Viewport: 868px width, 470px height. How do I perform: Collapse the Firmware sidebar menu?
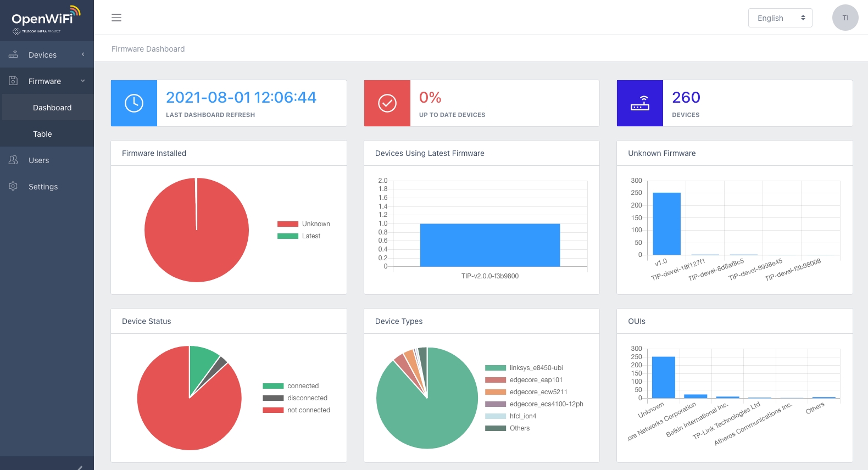[47, 81]
